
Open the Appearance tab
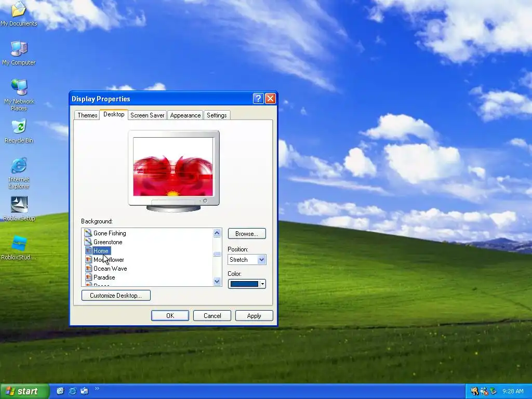(185, 115)
